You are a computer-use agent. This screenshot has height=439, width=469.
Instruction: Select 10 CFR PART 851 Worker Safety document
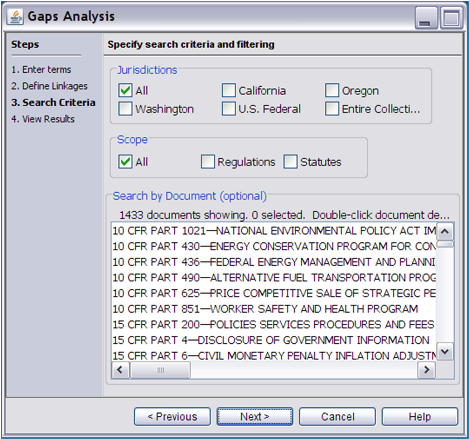tap(265, 309)
